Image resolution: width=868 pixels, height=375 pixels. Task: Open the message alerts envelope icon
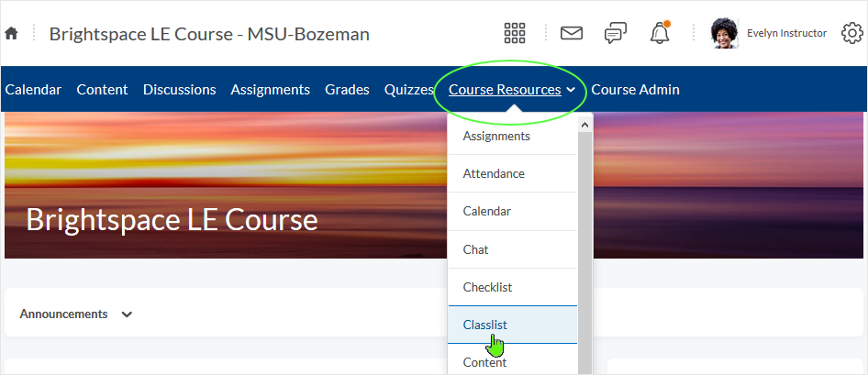pos(572,33)
